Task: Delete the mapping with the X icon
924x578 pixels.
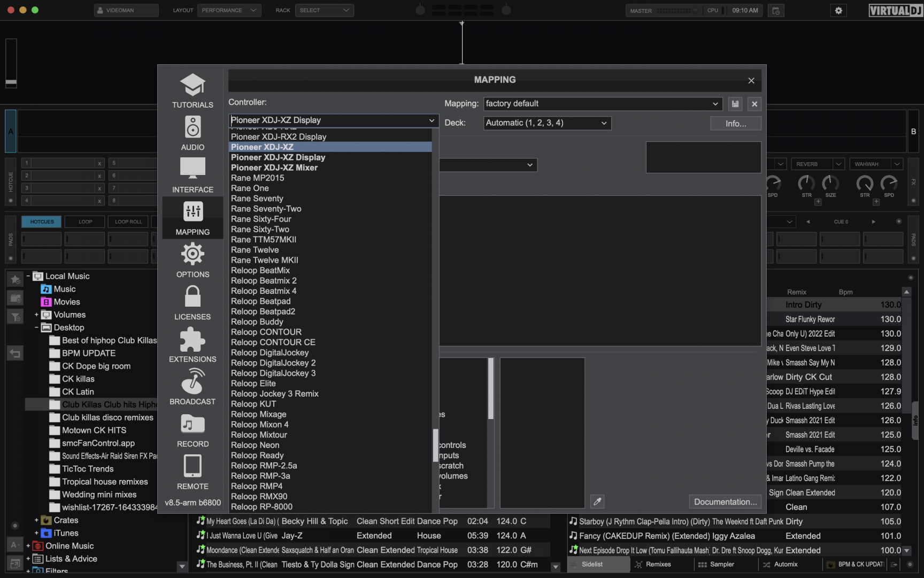Action: coord(754,104)
